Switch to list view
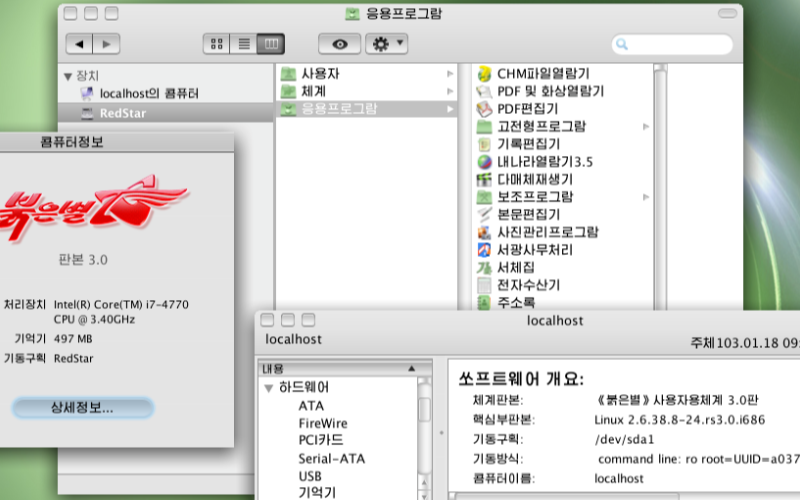Viewport: 800px width, 500px height. [244, 44]
